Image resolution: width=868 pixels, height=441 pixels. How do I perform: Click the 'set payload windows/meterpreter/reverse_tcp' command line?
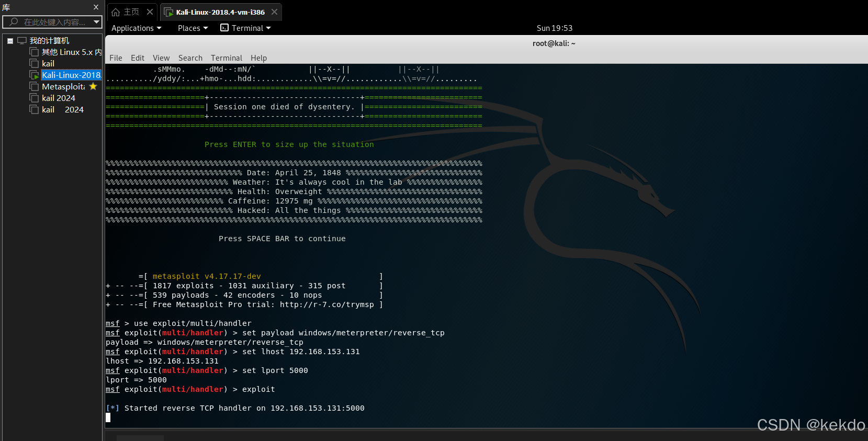click(x=343, y=333)
